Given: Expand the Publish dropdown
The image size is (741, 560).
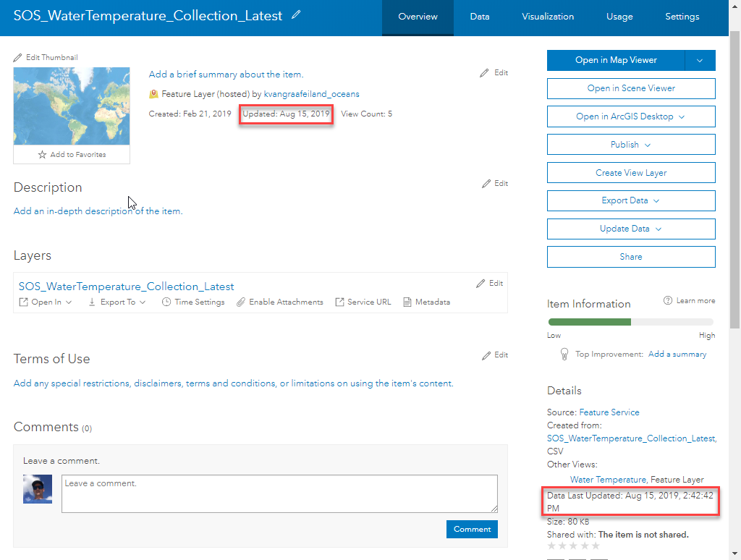Looking at the screenshot, I should point(648,145).
